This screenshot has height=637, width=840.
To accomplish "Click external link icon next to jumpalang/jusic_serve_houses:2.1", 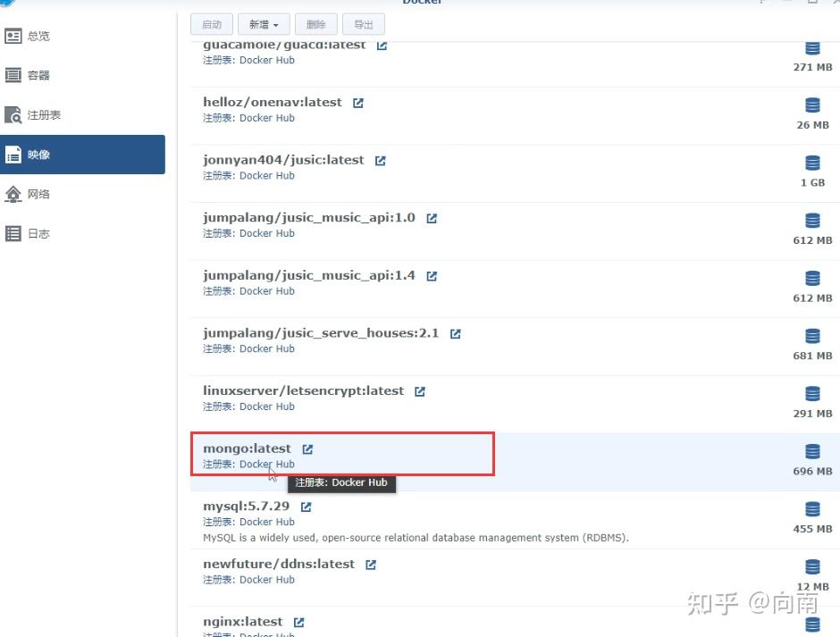I will (x=456, y=332).
